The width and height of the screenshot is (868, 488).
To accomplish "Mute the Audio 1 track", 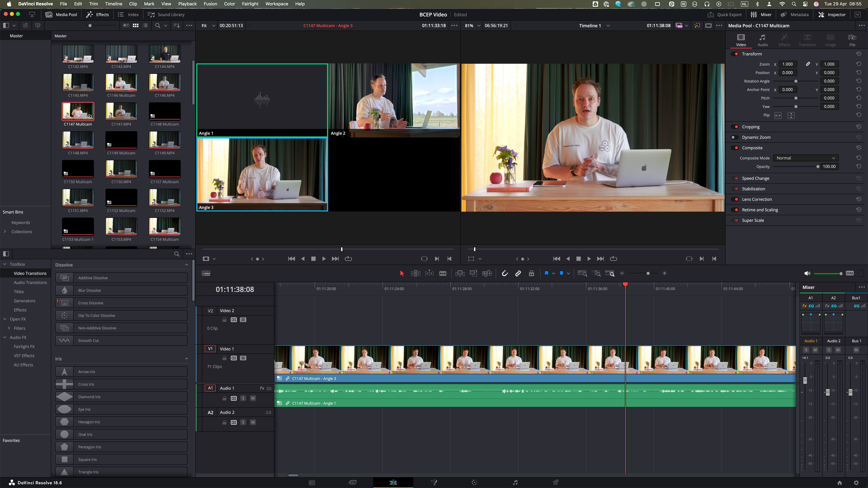I will (x=253, y=398).
